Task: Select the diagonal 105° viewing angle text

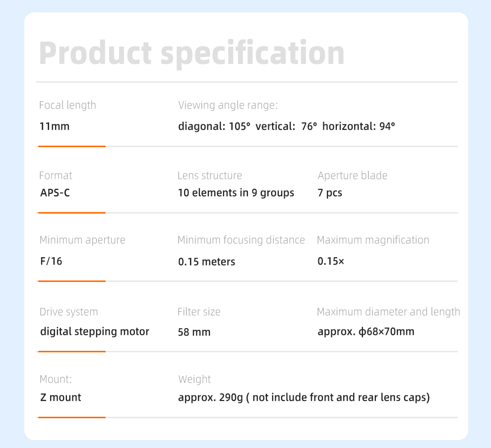Action: [x=214, y=126]
